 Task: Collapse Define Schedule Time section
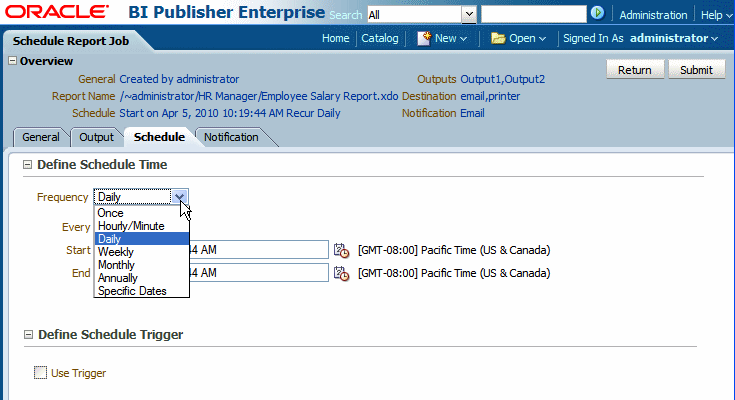(28, 165)
